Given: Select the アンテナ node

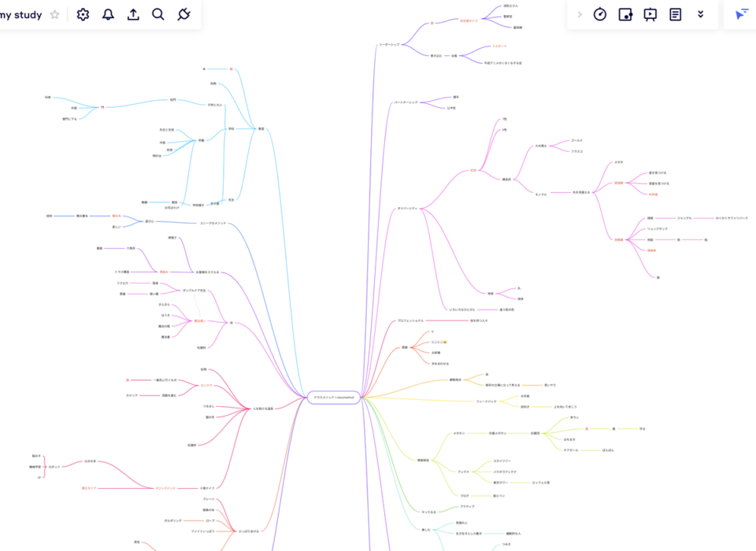Looking at the screenshot, I should (463, 472).
